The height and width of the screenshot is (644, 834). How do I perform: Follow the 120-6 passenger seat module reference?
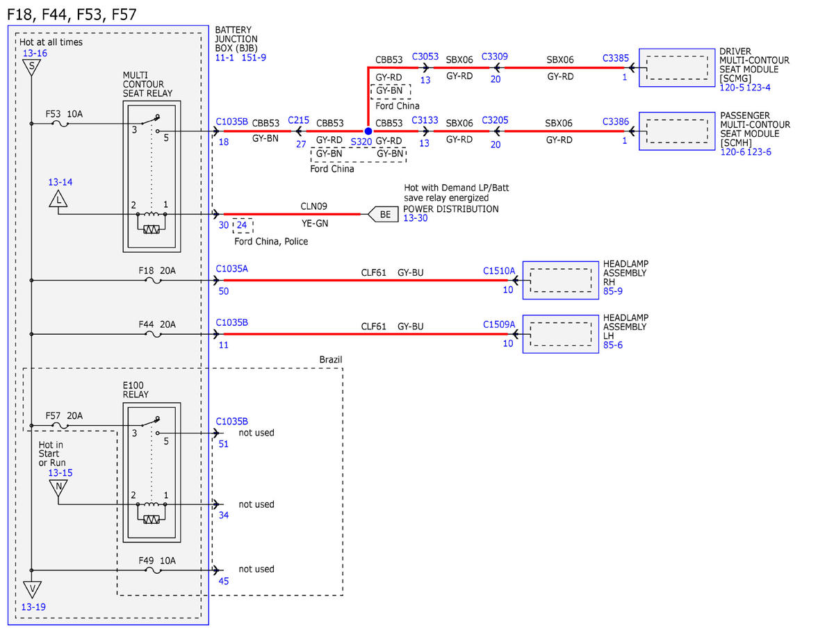(x=732, y=151)
